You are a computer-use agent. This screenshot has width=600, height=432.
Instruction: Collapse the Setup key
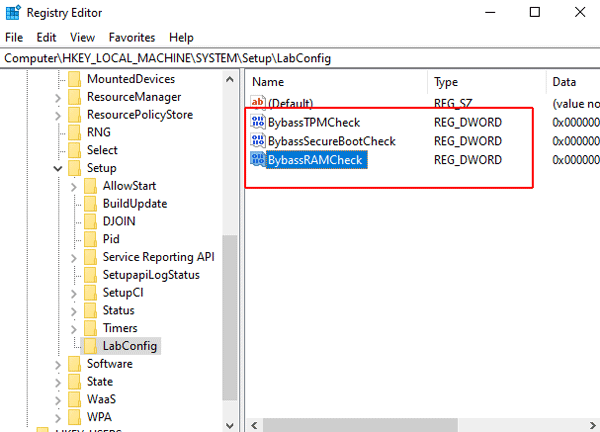click(x=58, y=168)
